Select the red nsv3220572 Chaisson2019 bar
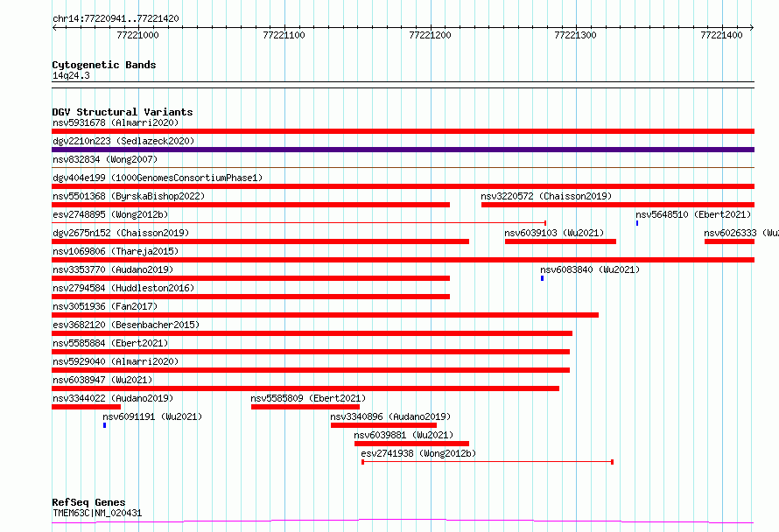This screenshot has height=532, width=779. (x=618, y=205)
